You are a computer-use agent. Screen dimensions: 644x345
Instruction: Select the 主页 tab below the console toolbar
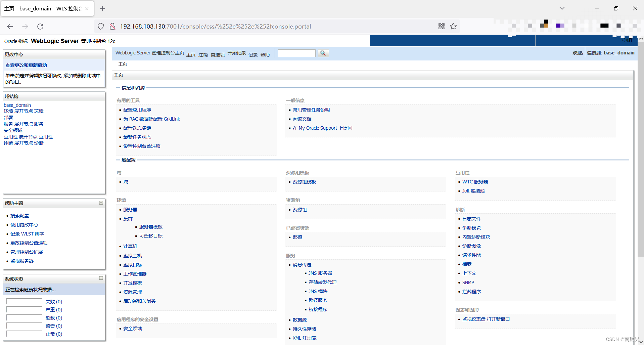point(123,64)
